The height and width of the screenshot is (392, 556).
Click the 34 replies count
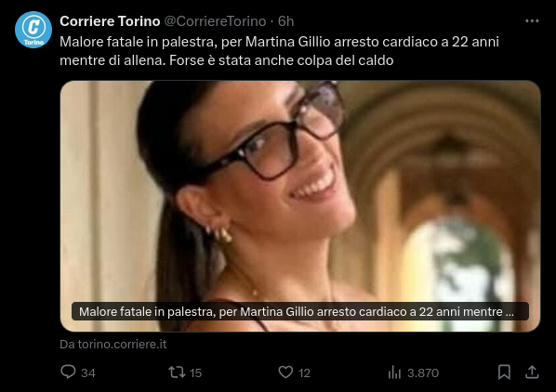click(88, 372)
